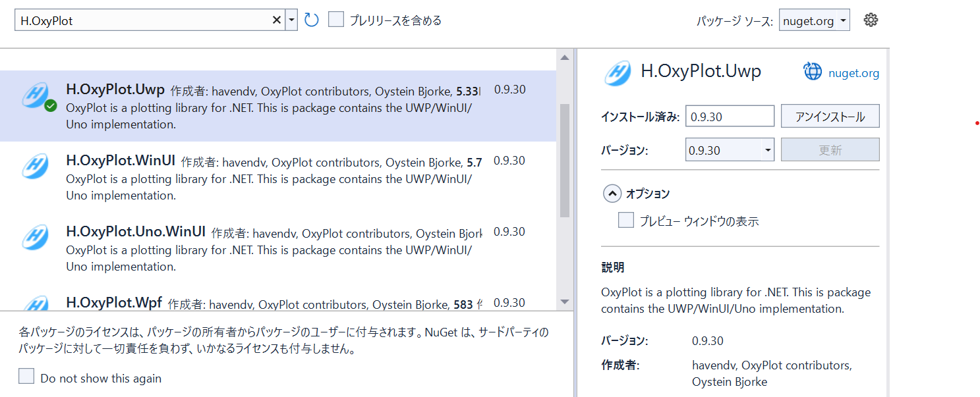
Task: Check the Do not show this again box
Action: point(26,375)
